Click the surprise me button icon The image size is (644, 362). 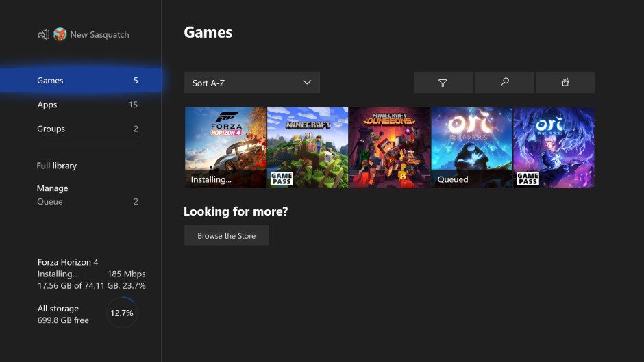pyautogui.click(x=565, y=83)
